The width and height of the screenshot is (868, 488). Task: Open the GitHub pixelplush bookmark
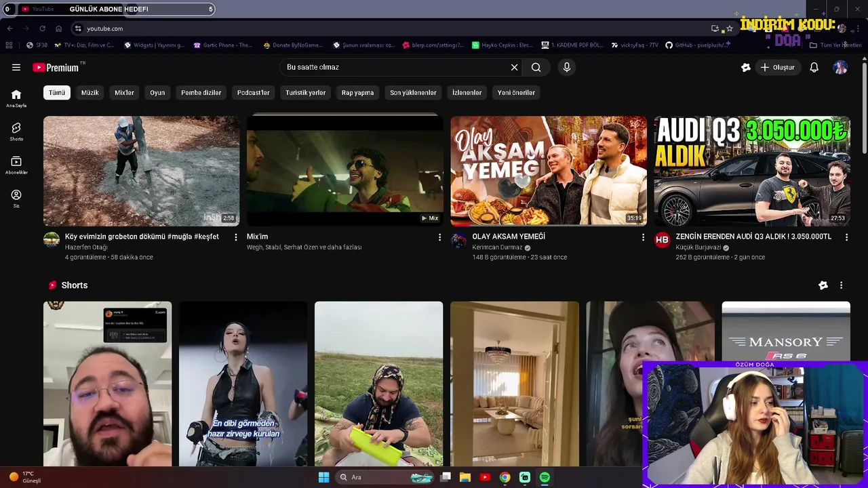point(698,45)
